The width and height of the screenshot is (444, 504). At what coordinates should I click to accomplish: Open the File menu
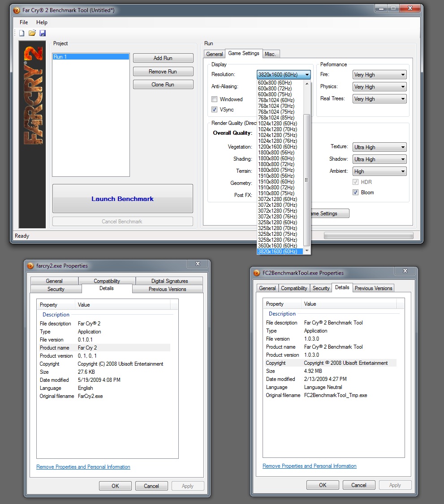[24, 22]
